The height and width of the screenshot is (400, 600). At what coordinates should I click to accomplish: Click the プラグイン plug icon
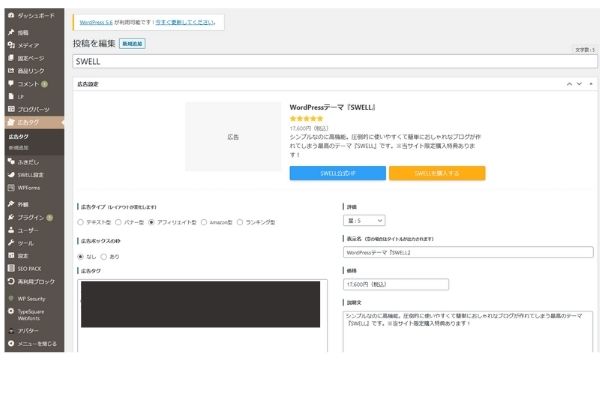(x=11, y=217)
